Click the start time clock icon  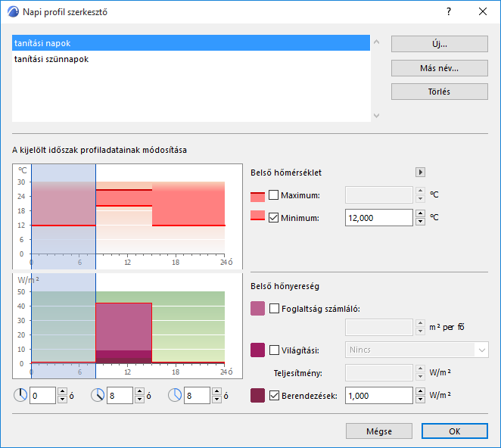tap(20, 395)
